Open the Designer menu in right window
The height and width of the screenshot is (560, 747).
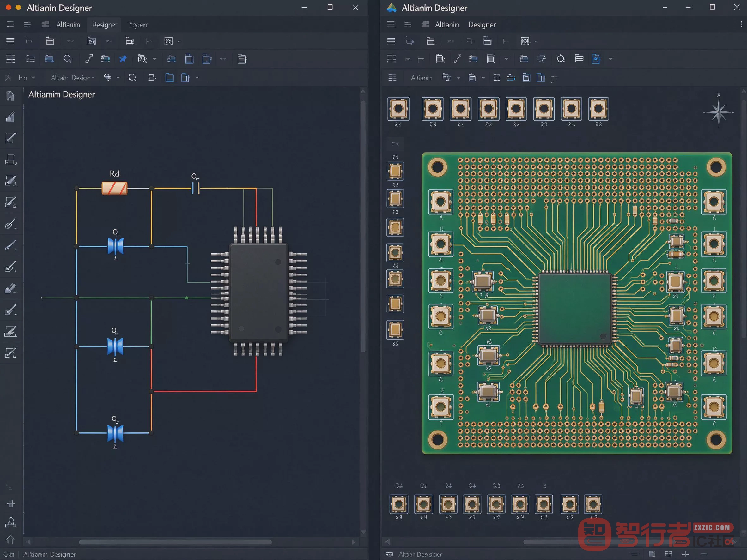coord(482,25)
